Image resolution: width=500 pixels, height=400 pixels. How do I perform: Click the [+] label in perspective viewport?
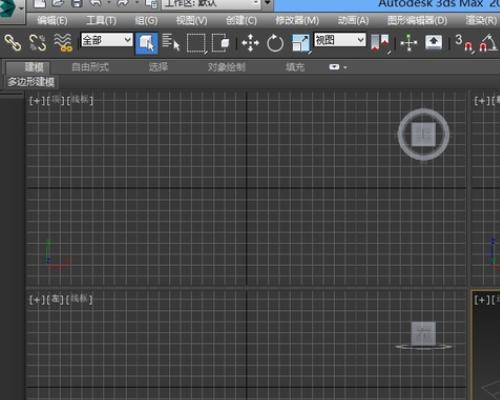(x=481, y=300)
